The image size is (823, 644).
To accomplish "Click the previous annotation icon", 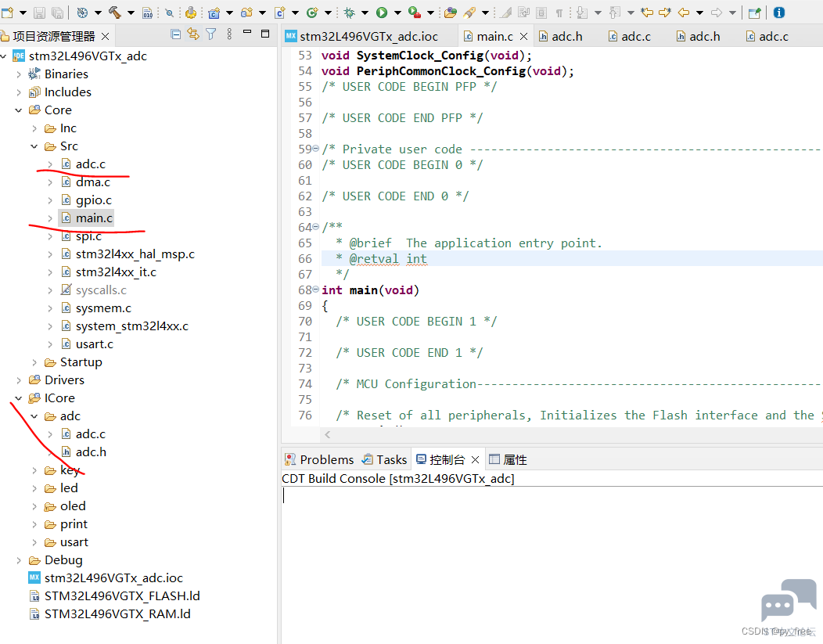I will point(615,12).
